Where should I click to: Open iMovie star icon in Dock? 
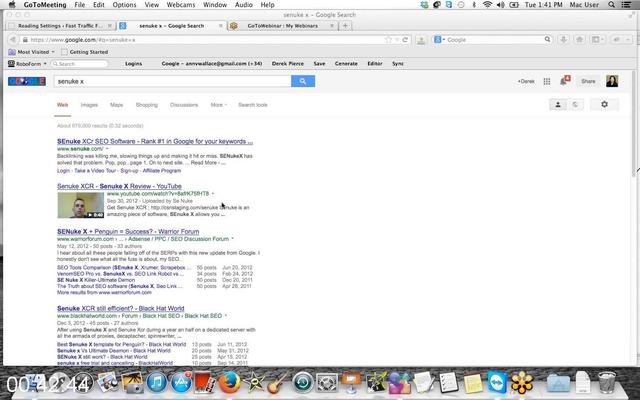coord(254,383)
